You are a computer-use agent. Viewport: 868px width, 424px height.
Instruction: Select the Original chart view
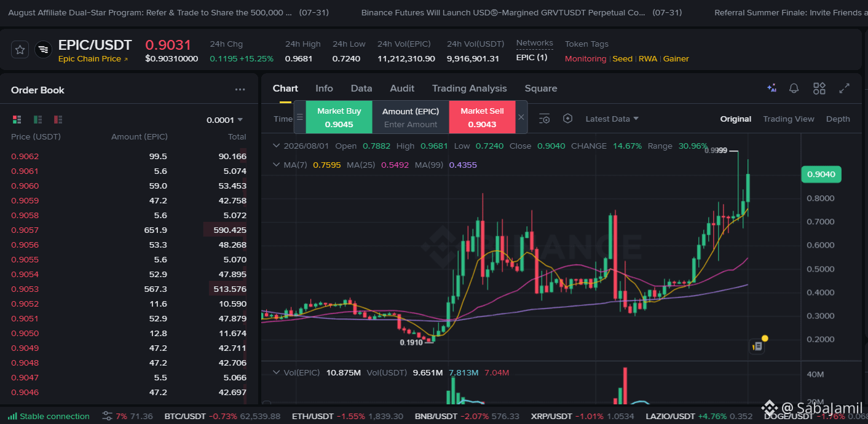(736, 119)
